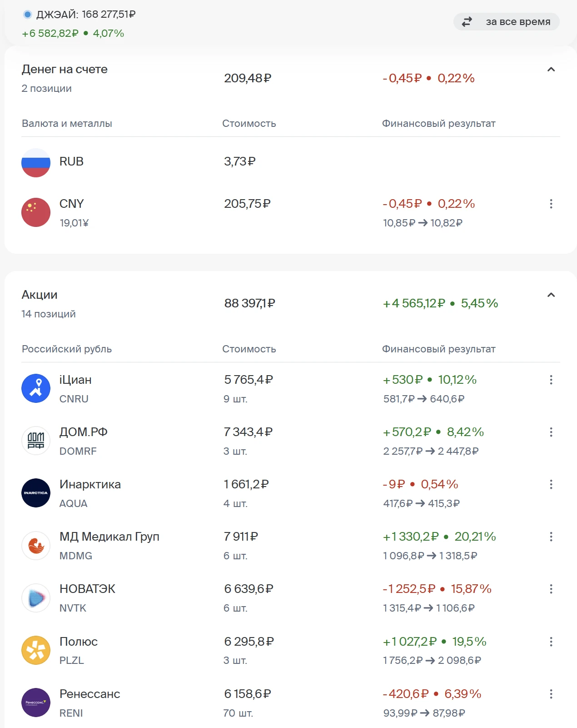This screenshot has height=728, width=577.
Task: Click '14 позиций' subtitle
Action: coord(49,314)
